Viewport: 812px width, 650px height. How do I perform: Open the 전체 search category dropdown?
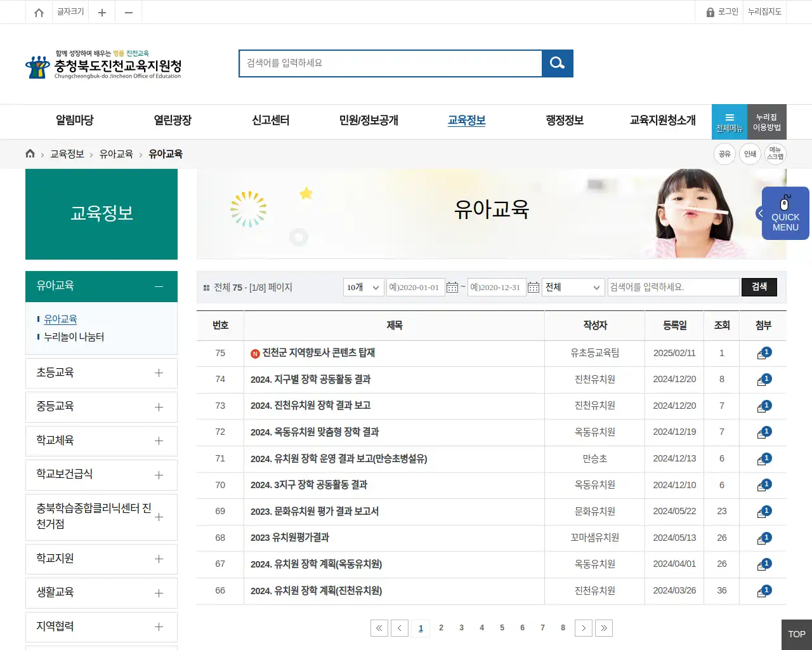click(x=573, y=288)
